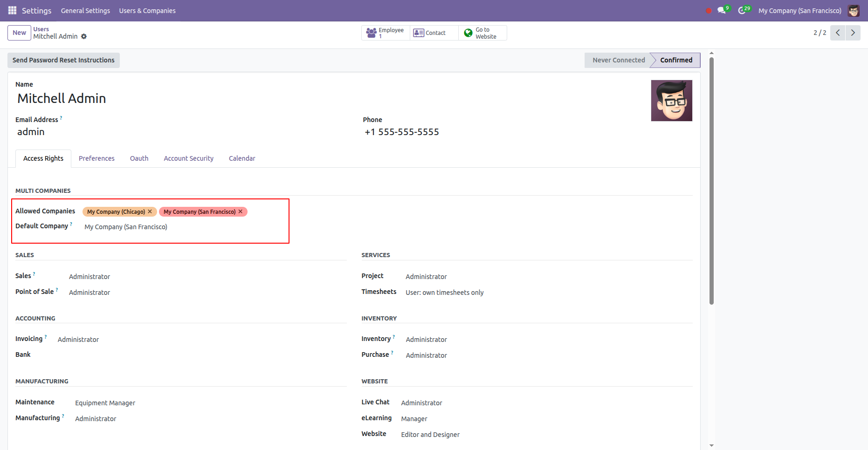Screen dimensions: 868x450
Task: Expand the Users & Companies menu
Action: [147, 11]
